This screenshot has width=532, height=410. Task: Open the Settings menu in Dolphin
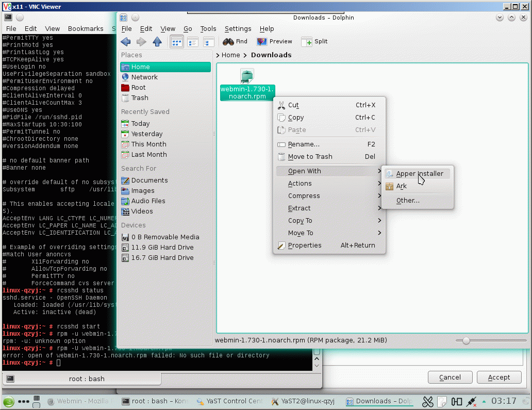(x=238, y=29)
